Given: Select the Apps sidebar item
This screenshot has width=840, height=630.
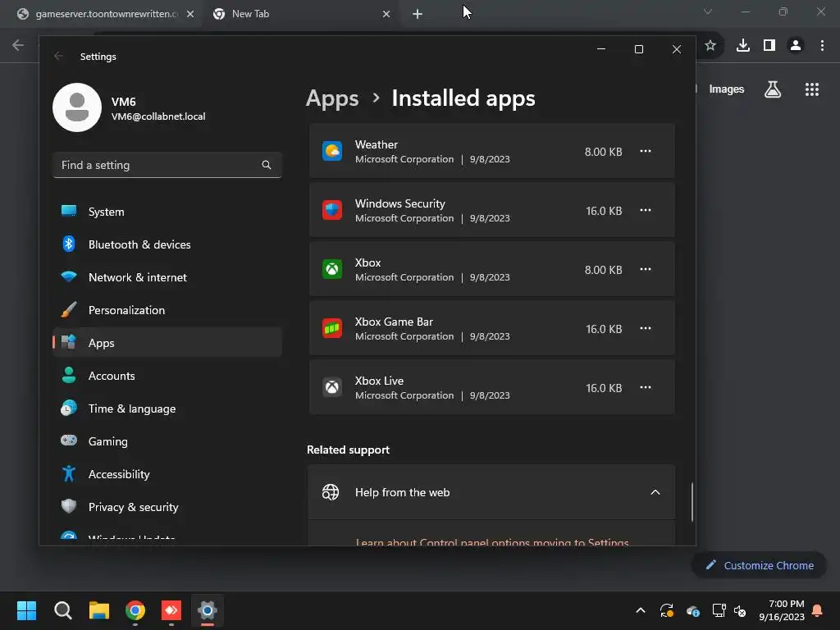Looking at the screenshot, I should (167, 343).
